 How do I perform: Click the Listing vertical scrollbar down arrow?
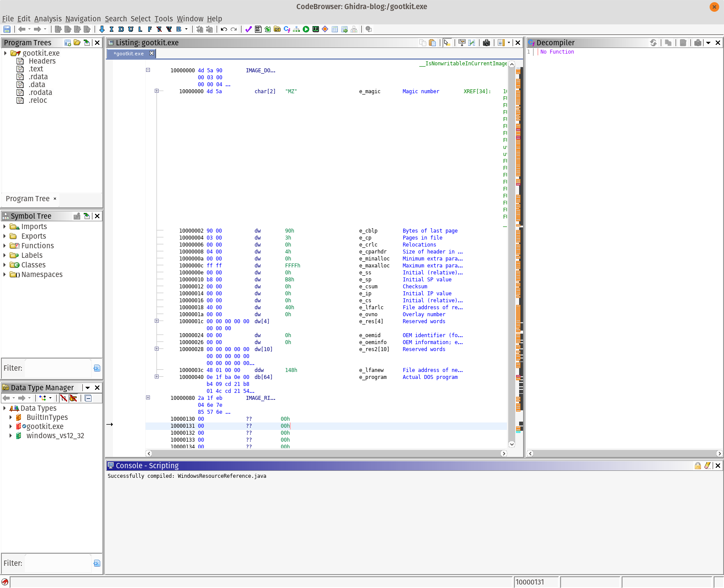[512, 444]
